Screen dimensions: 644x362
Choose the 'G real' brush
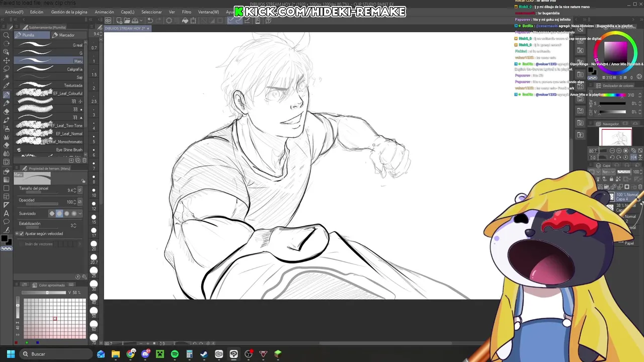49,45
